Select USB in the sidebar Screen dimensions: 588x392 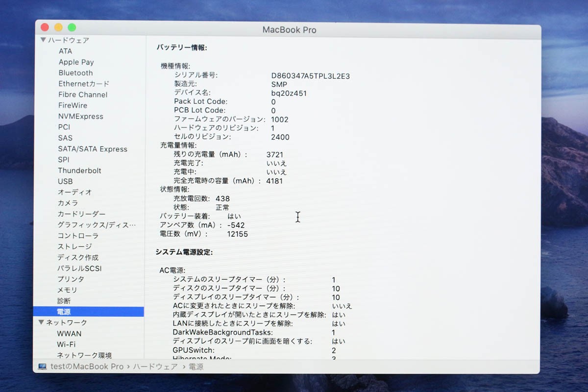click(x=65, y=181)
